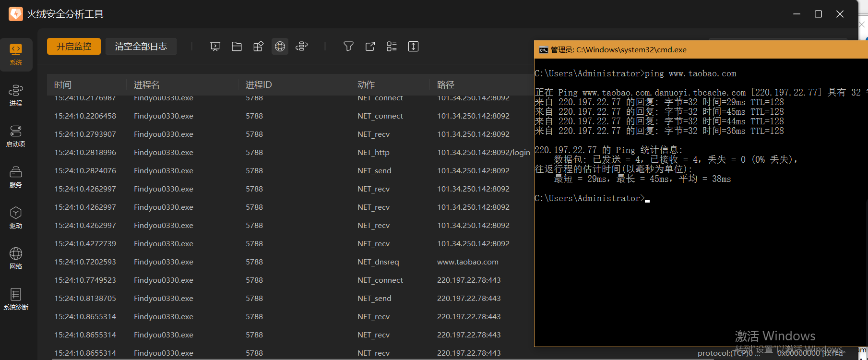Click the cmd prompt cursor line
This screenshot has height=360, width=868.
pos(592,198)
